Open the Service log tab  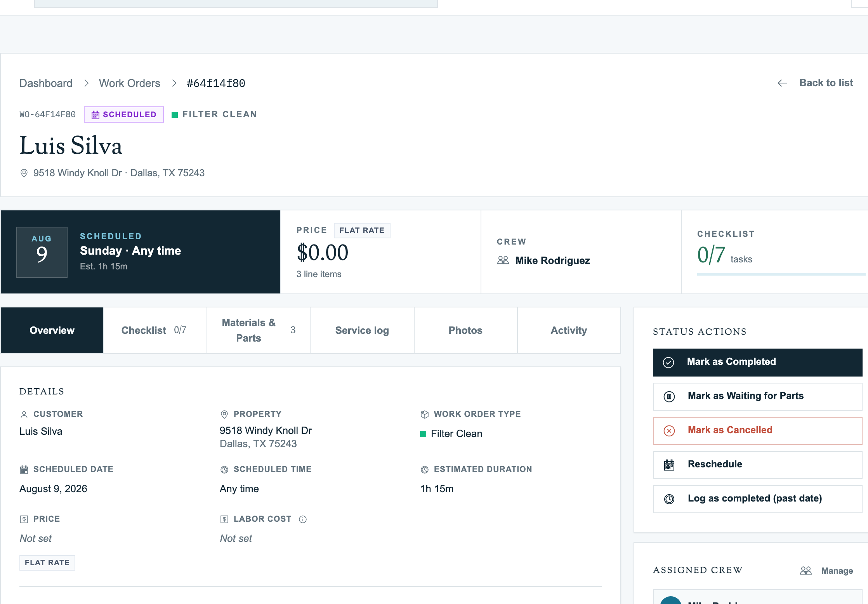point(362,330)
